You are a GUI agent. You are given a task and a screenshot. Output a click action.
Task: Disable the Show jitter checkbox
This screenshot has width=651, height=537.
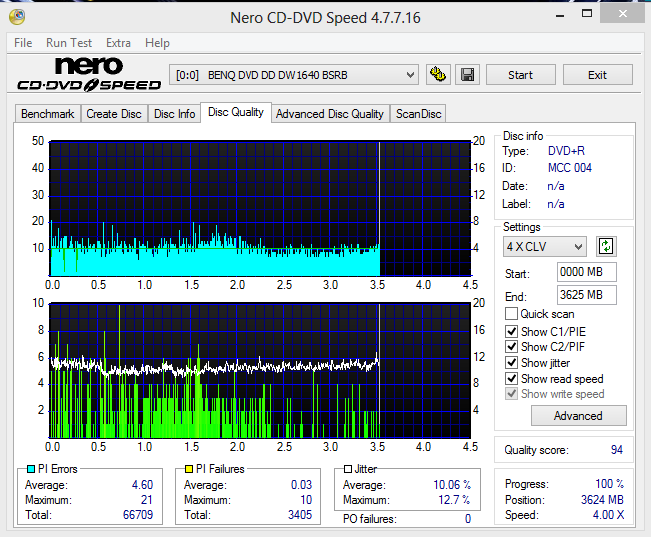click(512, 363)
